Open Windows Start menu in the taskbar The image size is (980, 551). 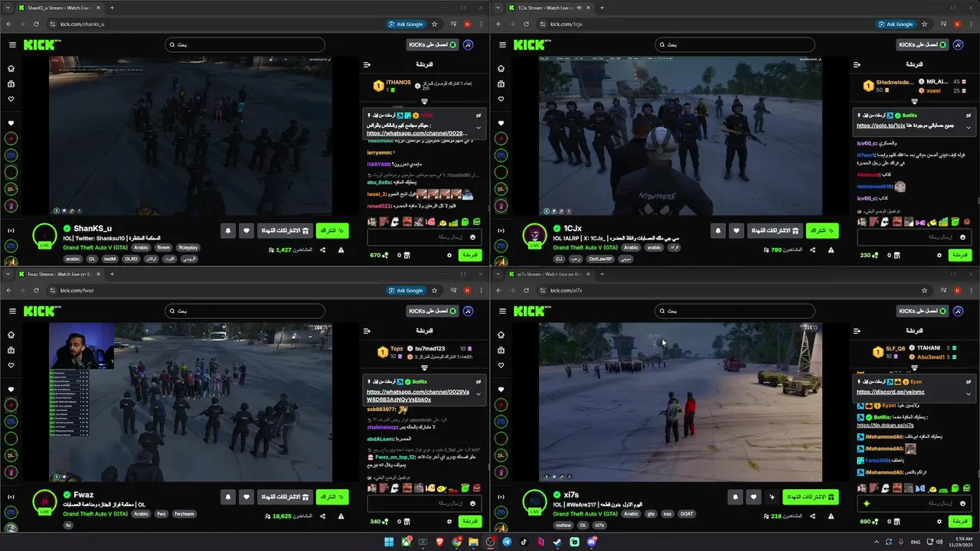pos(389,542)
